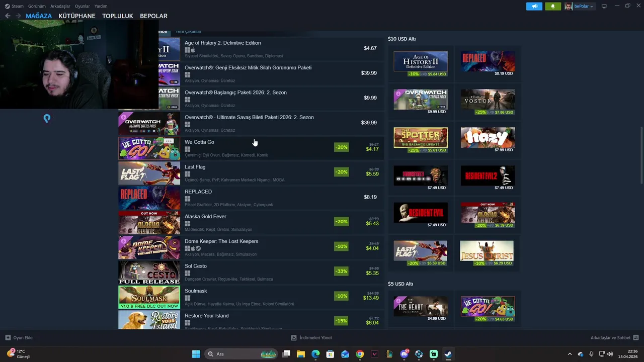Open the green notifications bell
The width and height of the screenshot is (644, 362).
pyautogui.click(x=553, y=6)
